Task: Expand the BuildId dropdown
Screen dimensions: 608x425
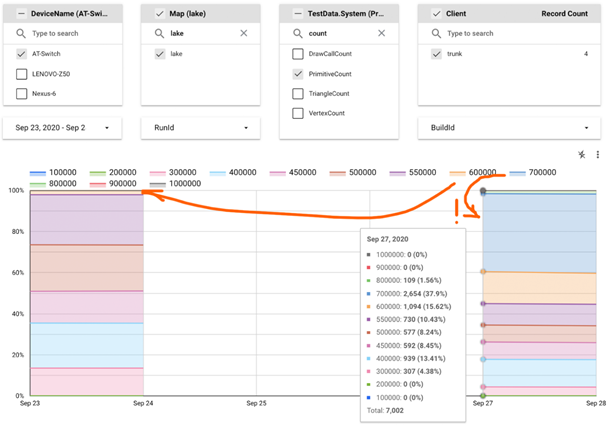Action: 509,128
